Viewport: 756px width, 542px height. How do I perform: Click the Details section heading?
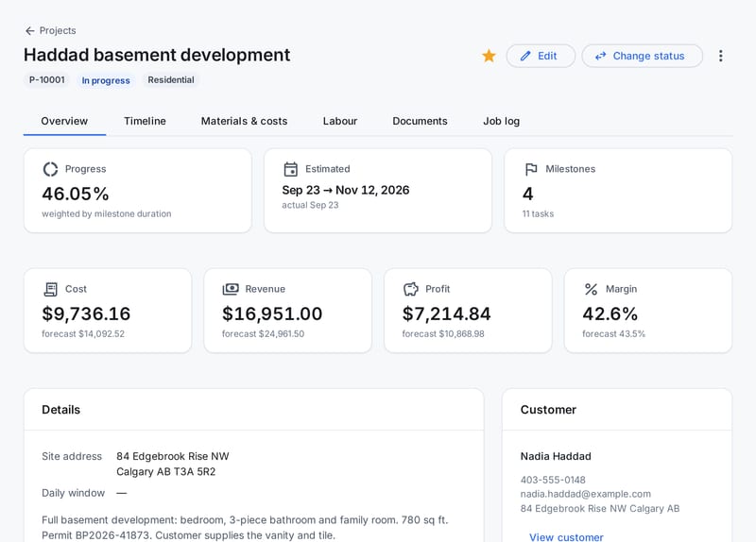60,410
